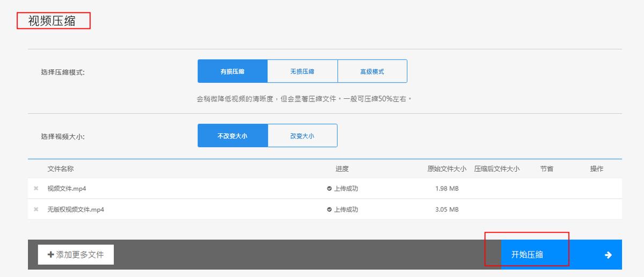Click the 3.05 MB size value
The height and width of the screenshot is (277, 644).
pyautogui.click(x=447, y=209)
